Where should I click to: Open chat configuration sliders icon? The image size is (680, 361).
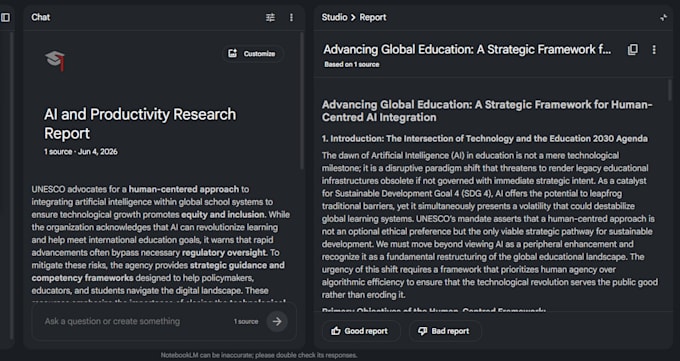point(270,17)
